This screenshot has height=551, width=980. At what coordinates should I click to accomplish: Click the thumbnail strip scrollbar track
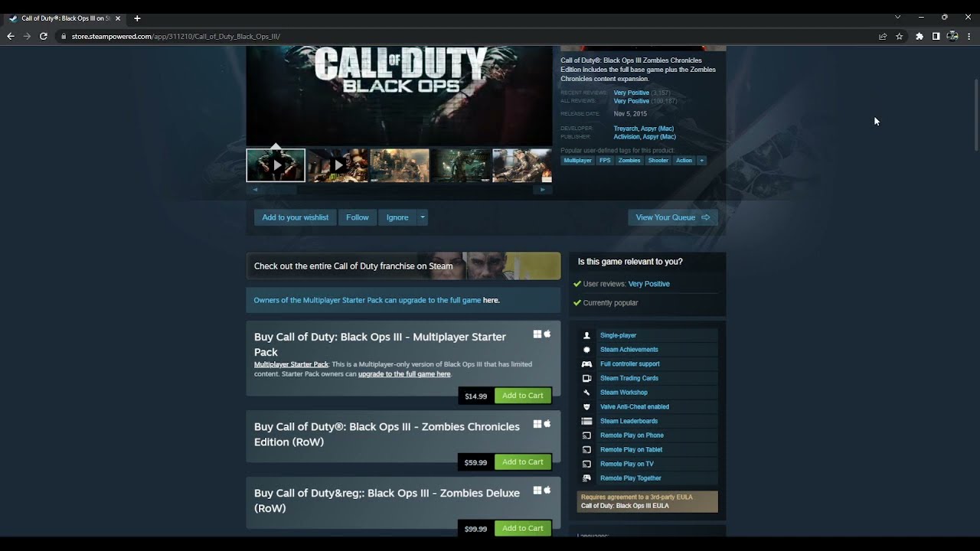tap(399, 189)
